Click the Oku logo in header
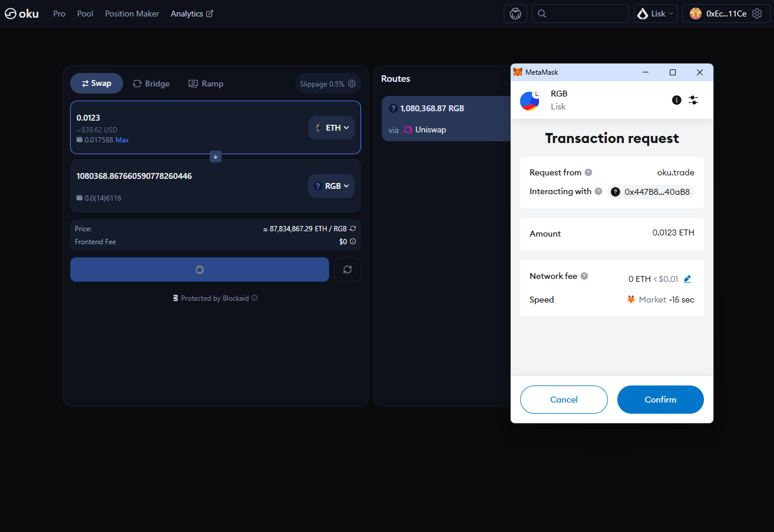Image resolution: width=774 pixels, height=532 pixels. [22, 14]
